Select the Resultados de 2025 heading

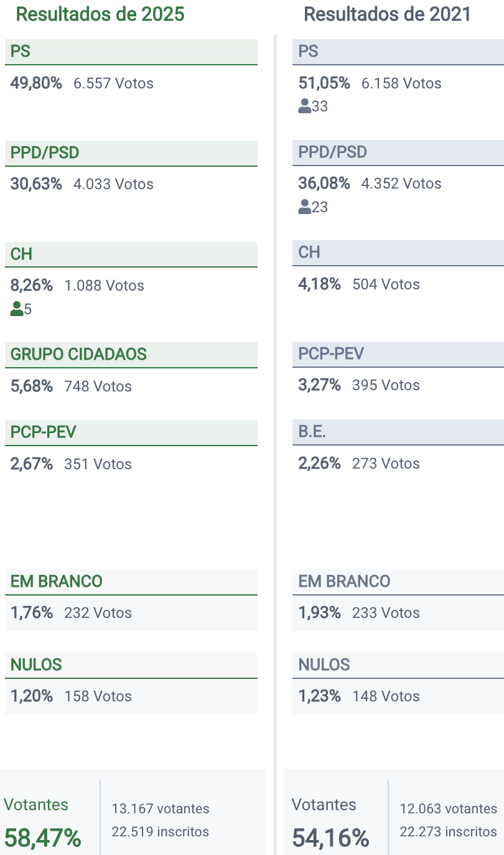click(100, 14)
